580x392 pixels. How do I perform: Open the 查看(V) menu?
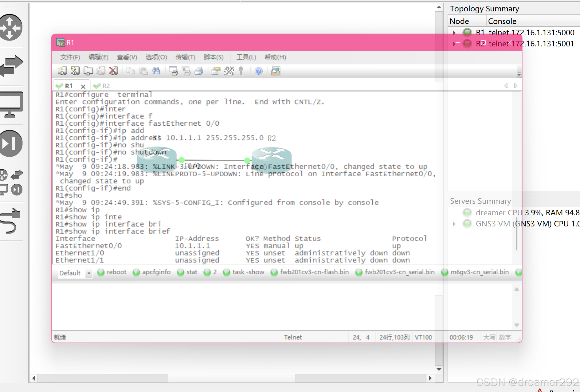pos(127,57)
